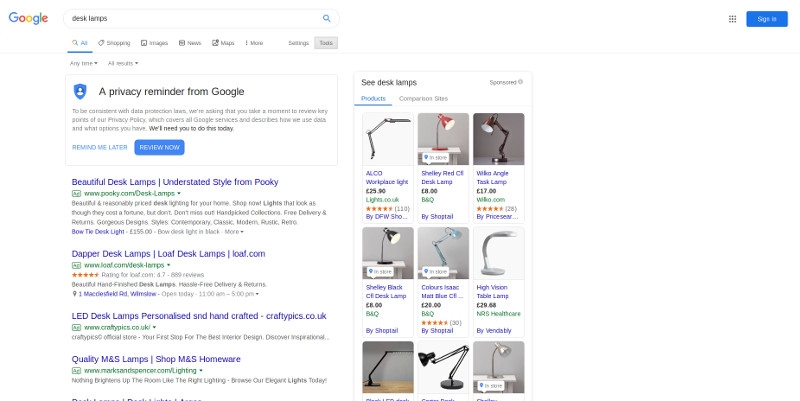
Task: Click Wilko Angle Task Lamp image
Action: pos(498,139)
